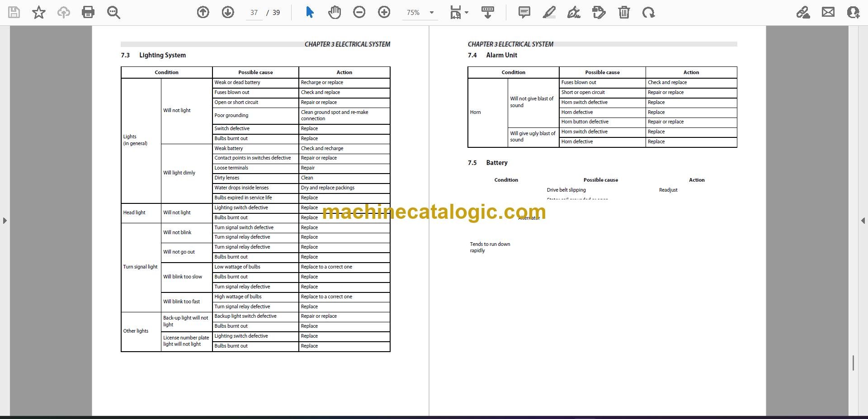Screen dimensions: 868x419
Task: Click 'Backup light switch defective' cell
Action: (x=255, y=316)
